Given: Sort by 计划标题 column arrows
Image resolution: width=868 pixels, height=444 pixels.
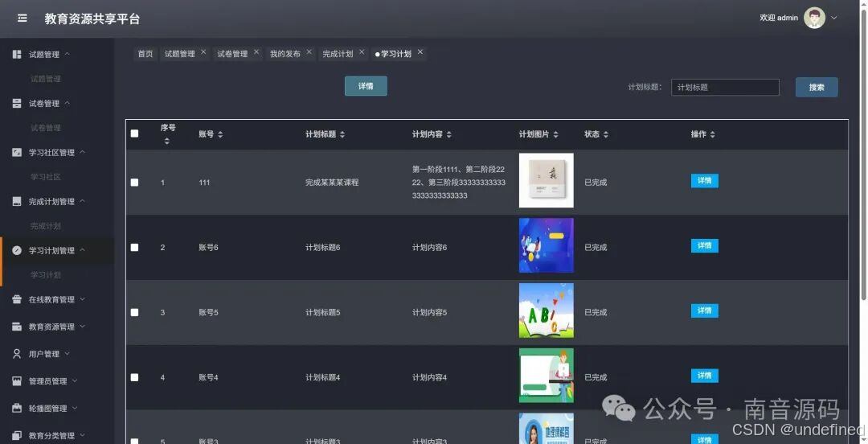Looking at the screenshot, I should click(342, 134).
